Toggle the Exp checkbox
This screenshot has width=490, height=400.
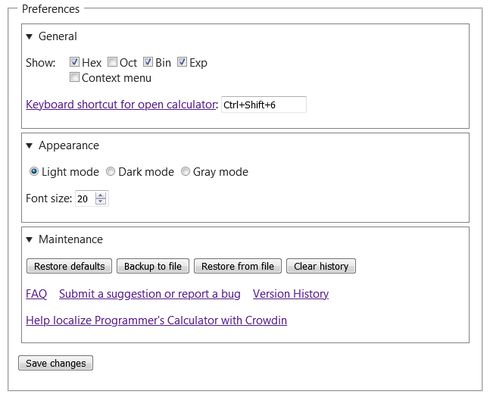tap(182, 62)
